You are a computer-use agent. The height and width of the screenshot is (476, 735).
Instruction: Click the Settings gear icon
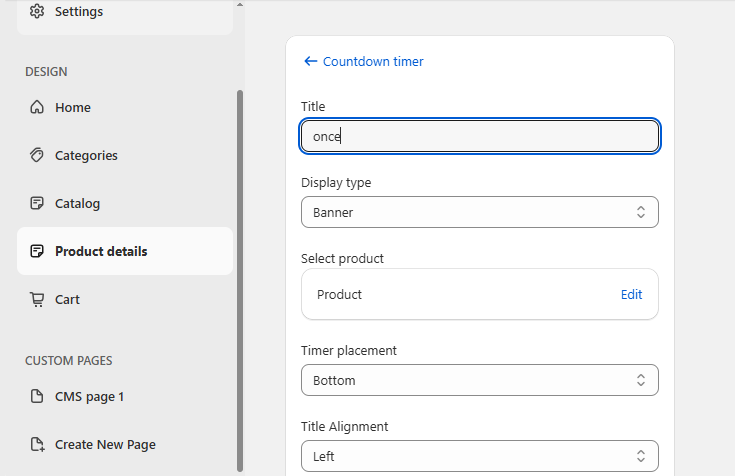coord(37,11)
